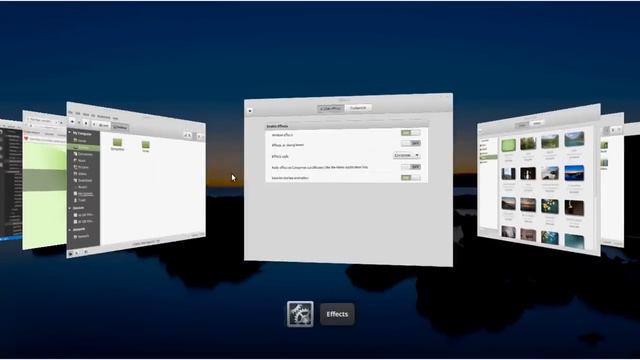Open the Effects style dropdown
Screen dimensions: 640x360
(x=406, y=156)
